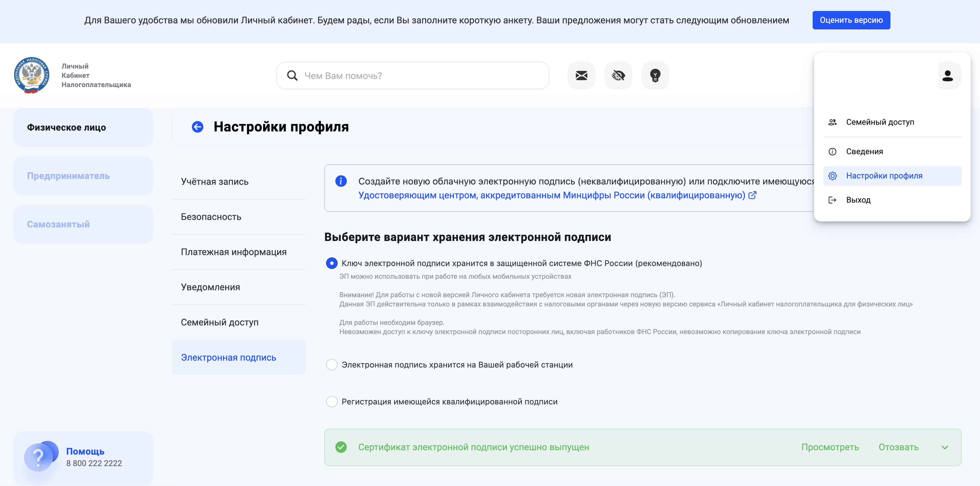Open messages via the envelope icon
Viewport: 980px width, 486px height.
click(581, 76)
